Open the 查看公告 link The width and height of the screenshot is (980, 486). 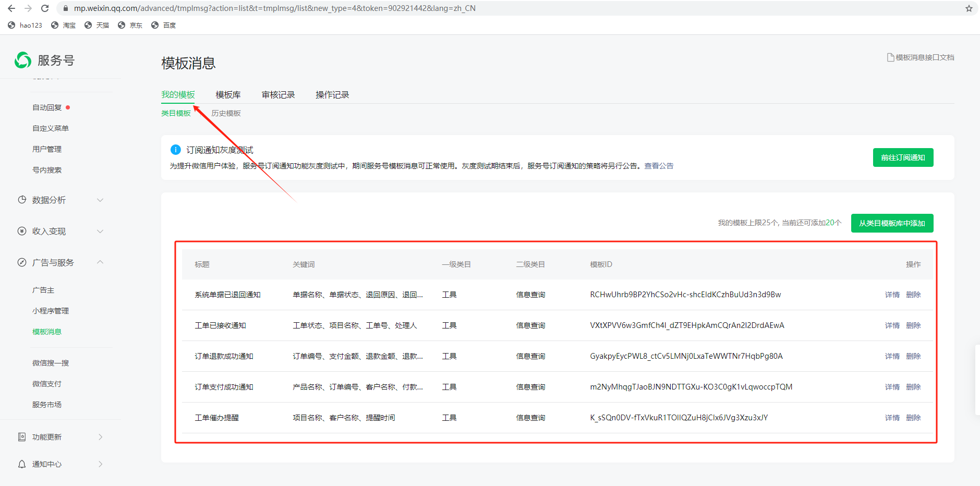click(x=659, y=166)
